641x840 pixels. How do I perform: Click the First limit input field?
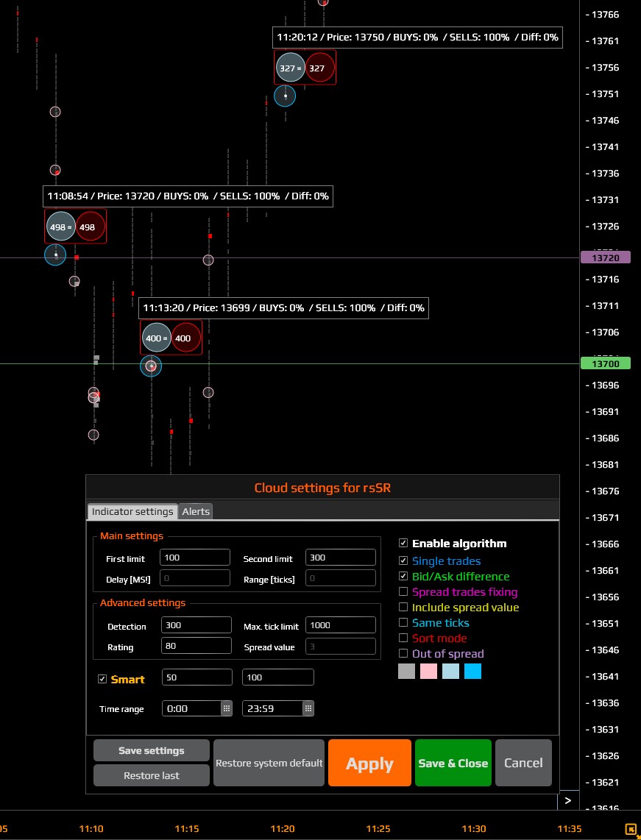pyautogui.click(x=195, y=558)
